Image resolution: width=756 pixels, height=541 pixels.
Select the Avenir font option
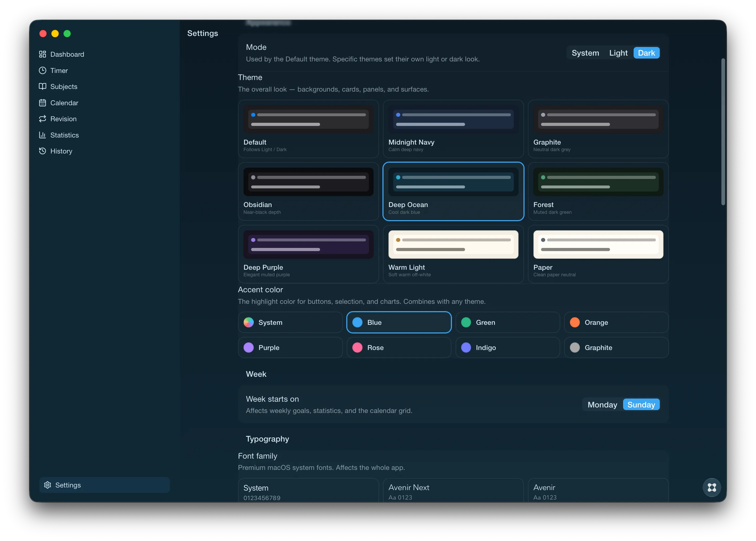point(598,490)
